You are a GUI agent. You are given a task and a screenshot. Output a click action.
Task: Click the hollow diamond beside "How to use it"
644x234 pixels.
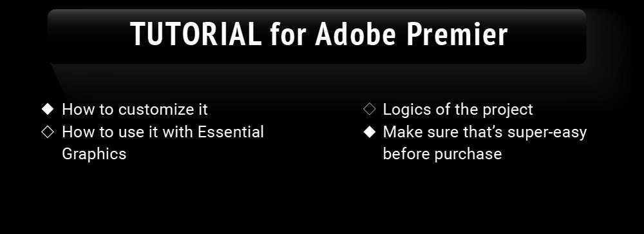click(x=48, y=132)
